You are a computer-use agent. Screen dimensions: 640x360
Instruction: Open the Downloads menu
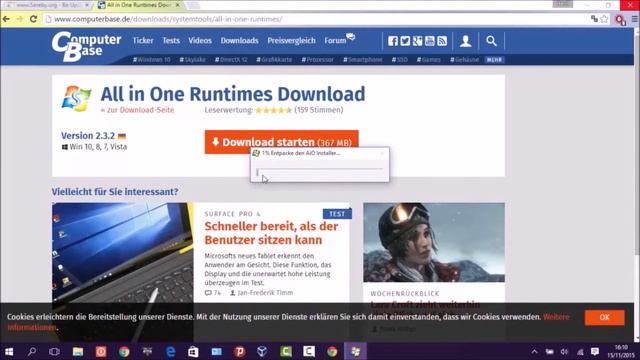pos(240,40)
